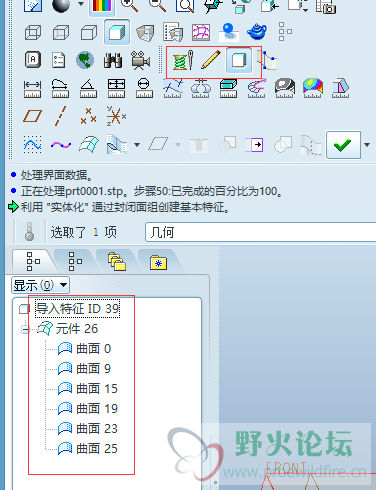Collapse the 元件 26 tree node
This screenshot has width=376, height=490.
tap(25, 329)
